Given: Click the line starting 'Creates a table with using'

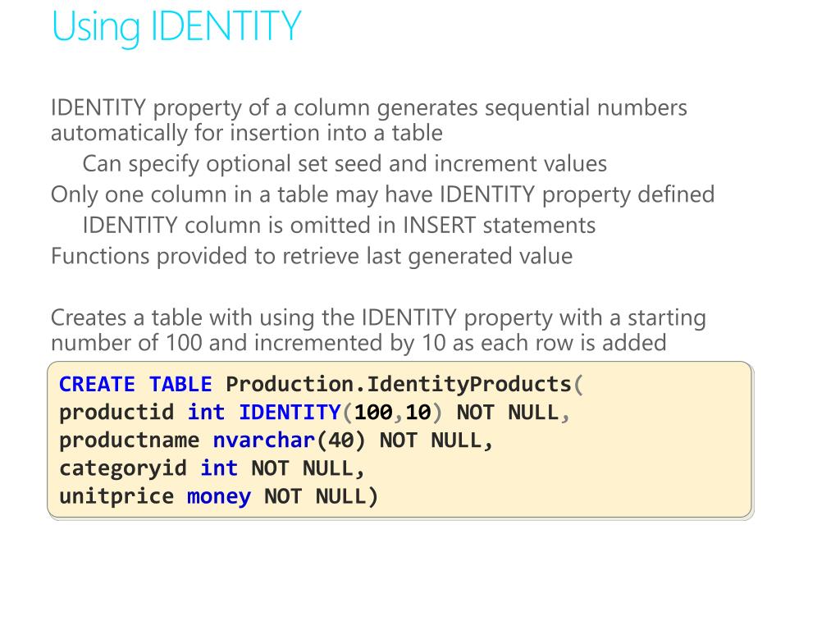Looking at the screenshot, I should 378,318.
